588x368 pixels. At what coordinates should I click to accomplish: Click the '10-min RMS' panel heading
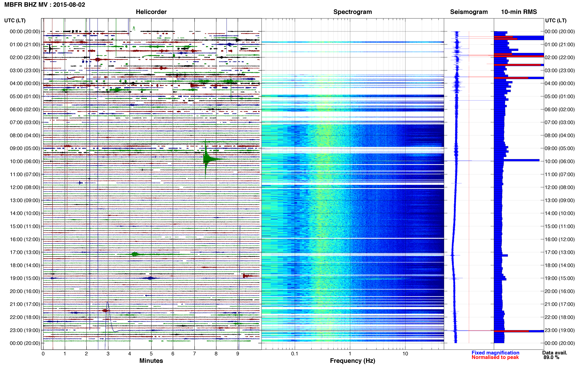pos(519,12)
